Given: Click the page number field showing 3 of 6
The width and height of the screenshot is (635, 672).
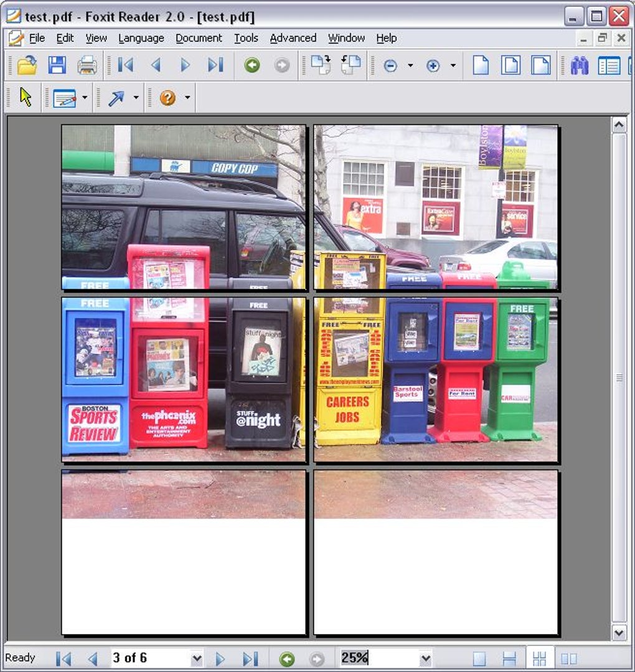Looking at the screenshot, I should click(x=151, y=658).
